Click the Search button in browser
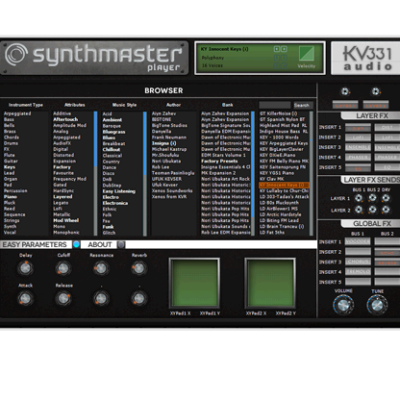Image resolution: width=400 pixels, height=400 pixels. point(302,105)
